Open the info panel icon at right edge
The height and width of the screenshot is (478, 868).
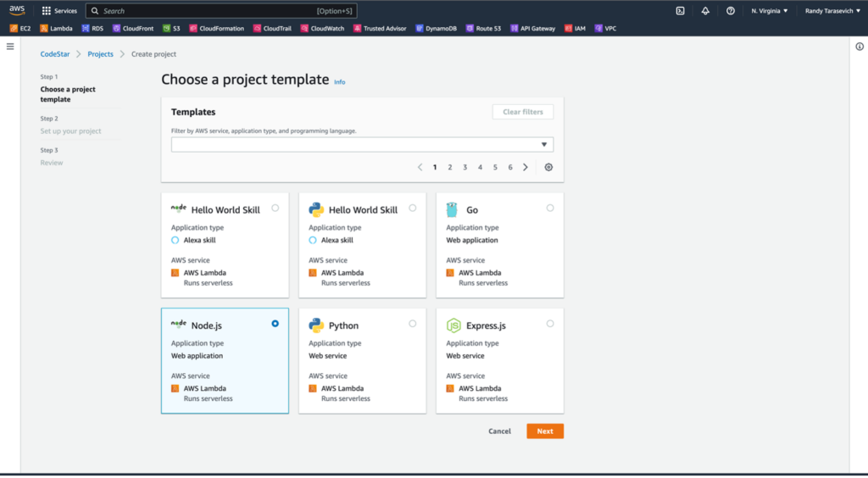(860, 47)
